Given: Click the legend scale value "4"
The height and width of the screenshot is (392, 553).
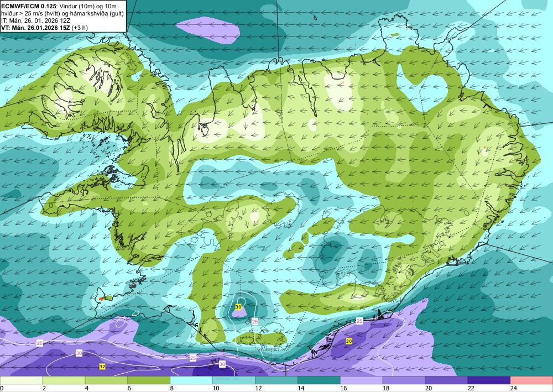Looking at the screenshot, I should [x=87, y=388].
